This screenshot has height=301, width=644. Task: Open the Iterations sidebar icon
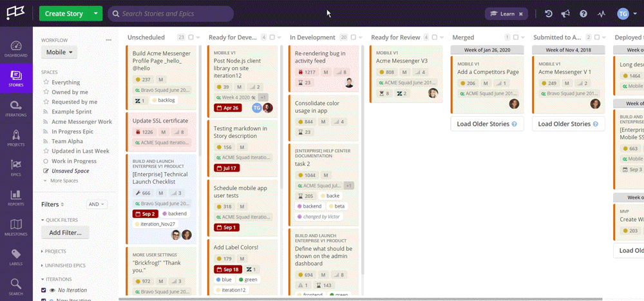point(16,108)
